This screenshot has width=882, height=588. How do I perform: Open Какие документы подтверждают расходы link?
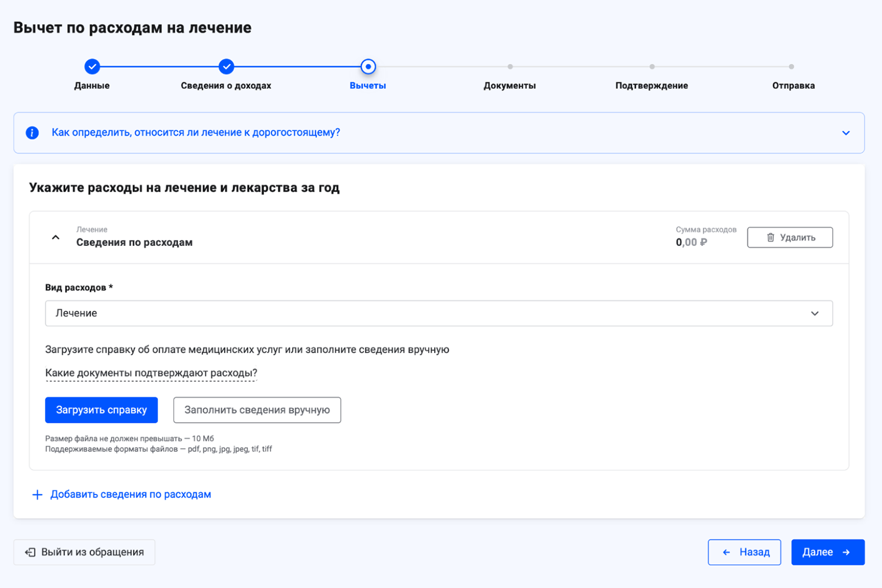(151, 373)
